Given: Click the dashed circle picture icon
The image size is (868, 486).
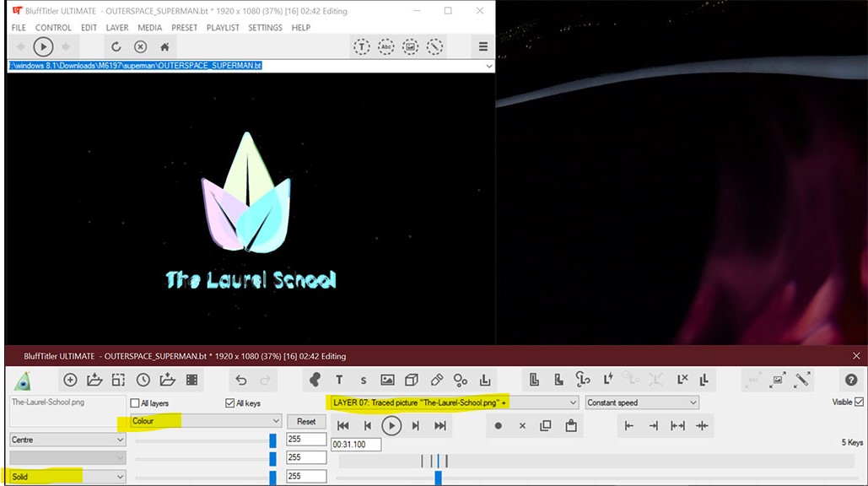Looking at the screenshot, I should 410,47.
